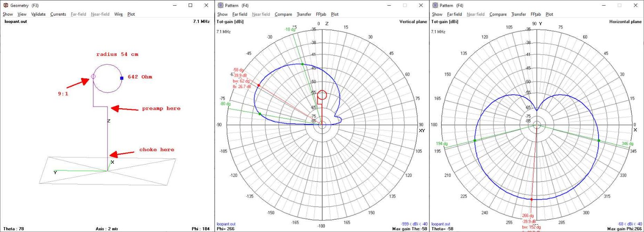The width and height of the screenshot is (644, 232).
Task: Select the blue source marker on the loop
Action: tap(122, 78)
